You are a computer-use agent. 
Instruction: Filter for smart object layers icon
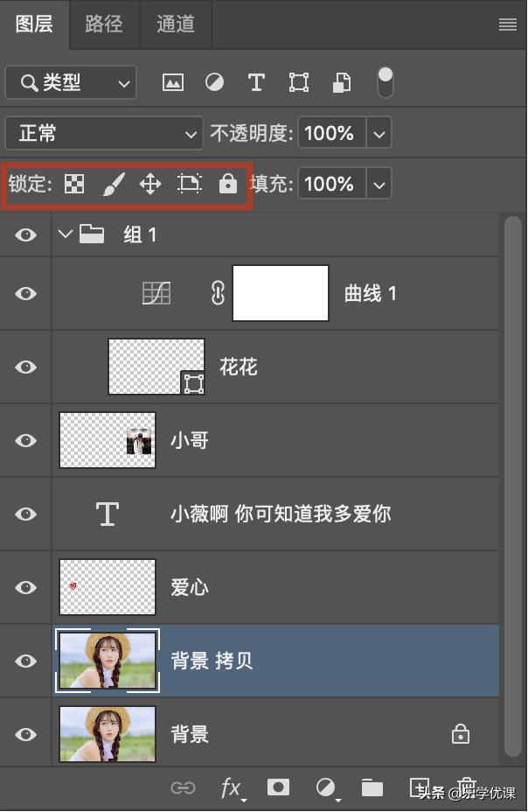pos(341,82)
